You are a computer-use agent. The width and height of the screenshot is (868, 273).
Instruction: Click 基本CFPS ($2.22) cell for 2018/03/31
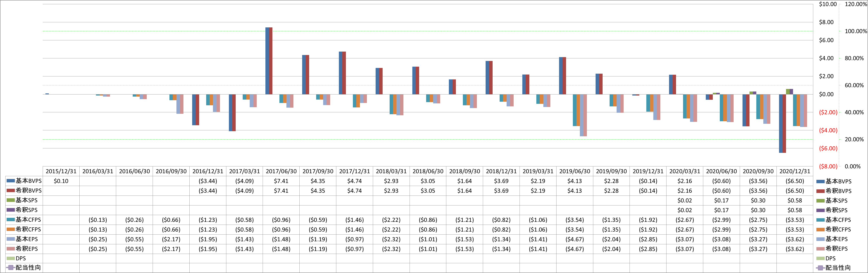coord(391,220)
